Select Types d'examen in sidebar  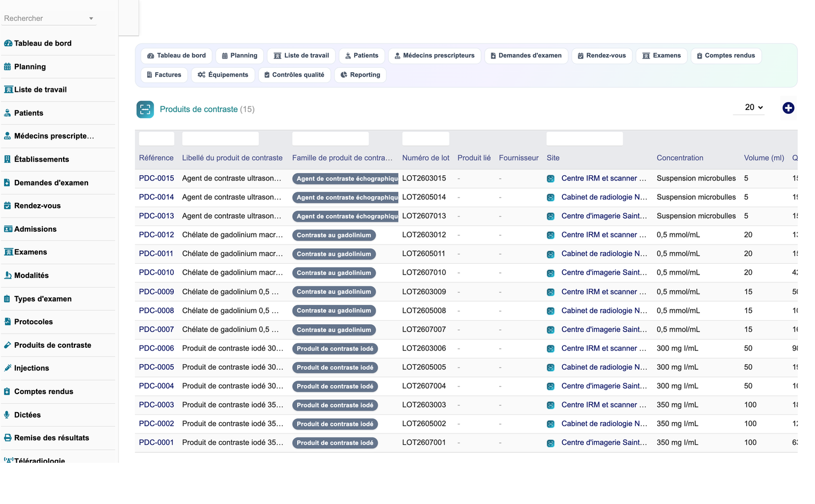[x=43, y=299]
